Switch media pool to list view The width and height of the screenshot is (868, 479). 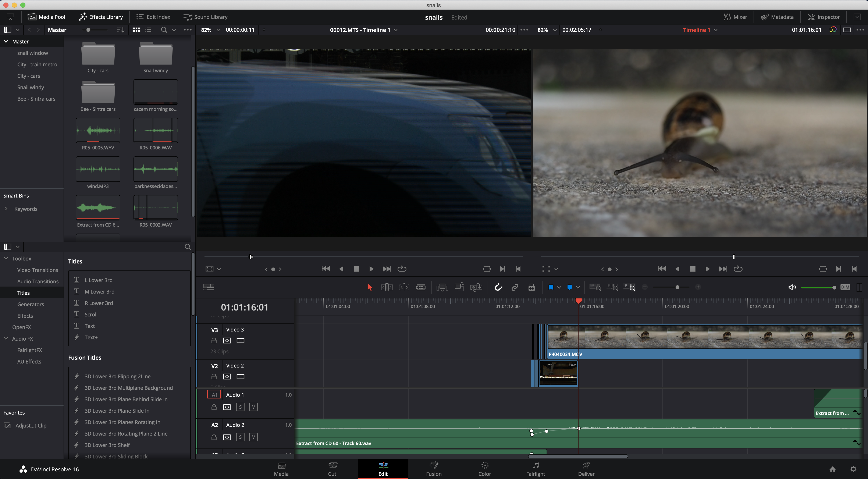tap(148, 30)
